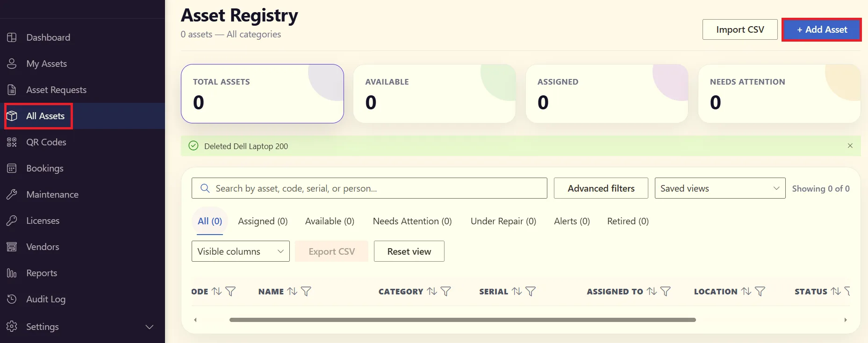Screen dimensions: 868x343
Task: Open Advanced filters
Action: click(x=601, y=188)
